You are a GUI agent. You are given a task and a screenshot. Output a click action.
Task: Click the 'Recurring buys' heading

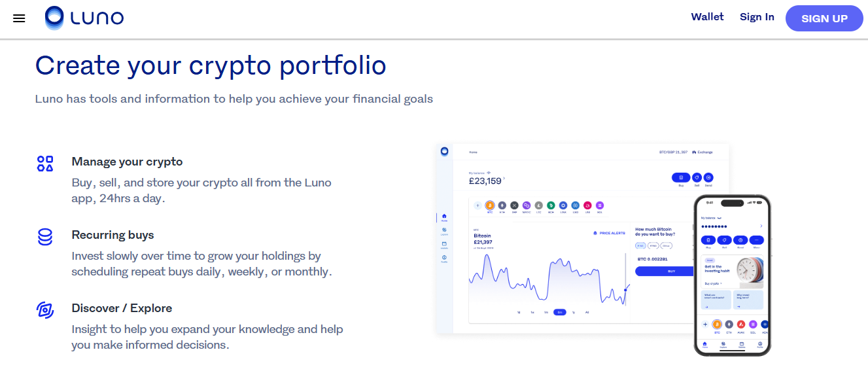[113, 235]
